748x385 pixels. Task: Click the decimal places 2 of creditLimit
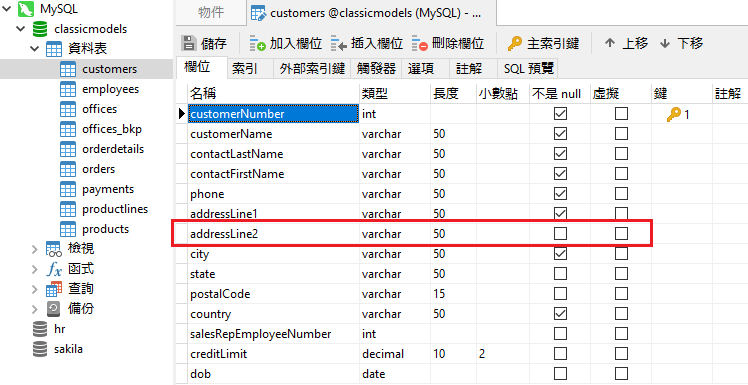(x=482, y=354)
